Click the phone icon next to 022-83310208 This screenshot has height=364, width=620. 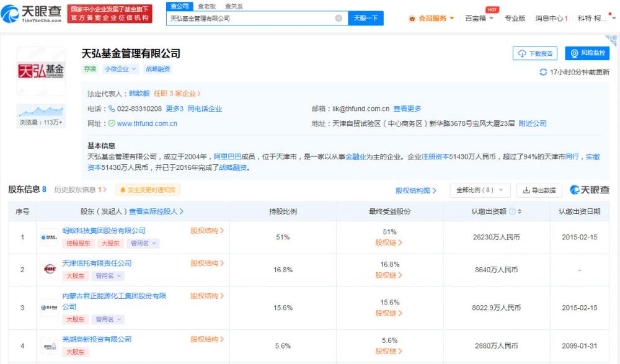(112, 109)
